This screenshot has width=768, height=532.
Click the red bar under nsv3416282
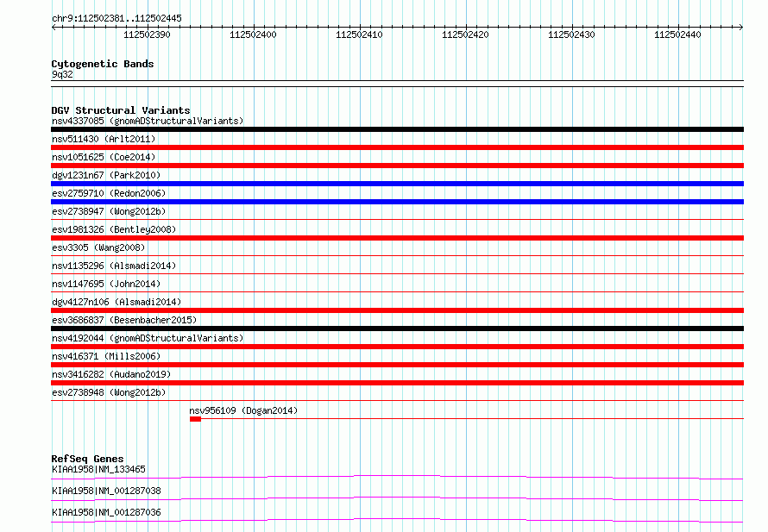point(397,383)
